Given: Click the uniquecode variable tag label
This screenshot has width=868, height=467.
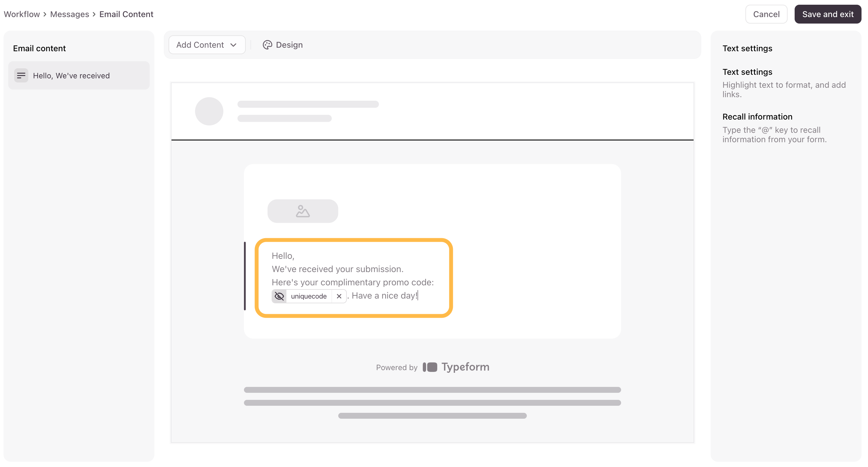Looking at the screenshot, I should (x=309, y=296).
